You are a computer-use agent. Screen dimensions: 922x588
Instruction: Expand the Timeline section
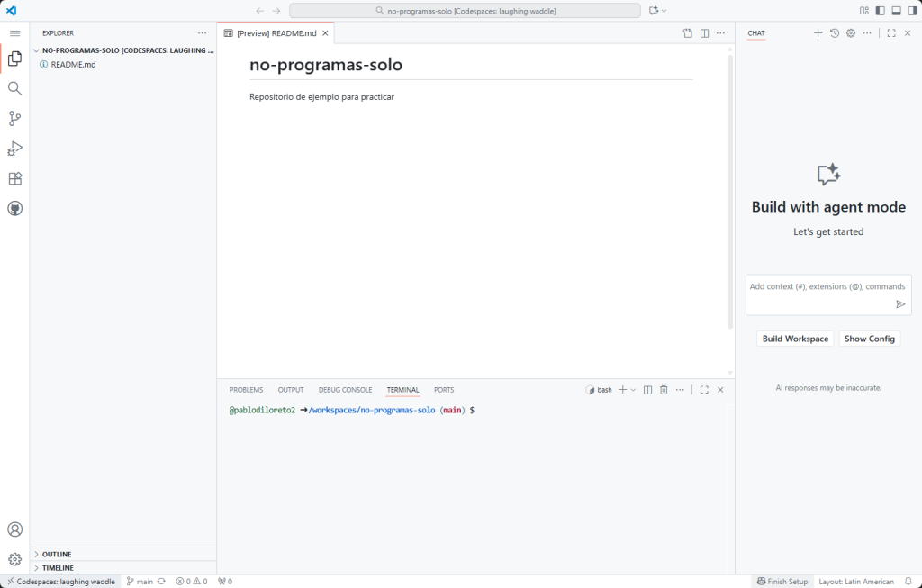point(58,568)
